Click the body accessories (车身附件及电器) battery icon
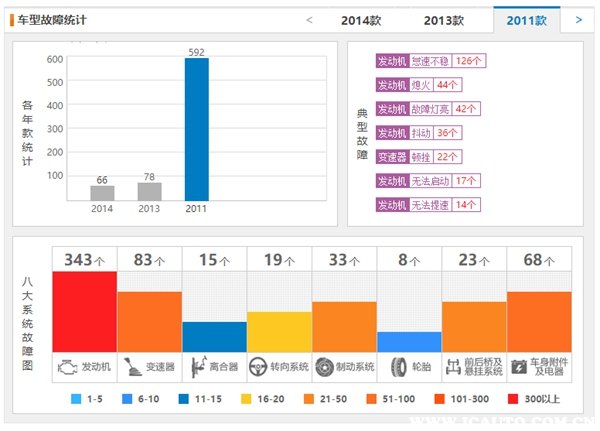This screenshot has height=431, width=600. tap(519, 367)
